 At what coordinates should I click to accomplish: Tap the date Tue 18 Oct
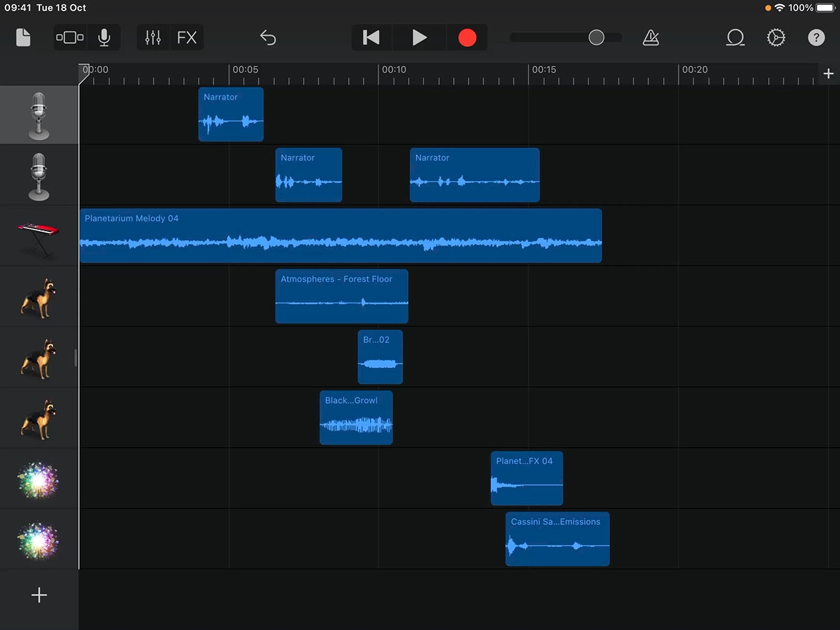(x=61, y=7)
